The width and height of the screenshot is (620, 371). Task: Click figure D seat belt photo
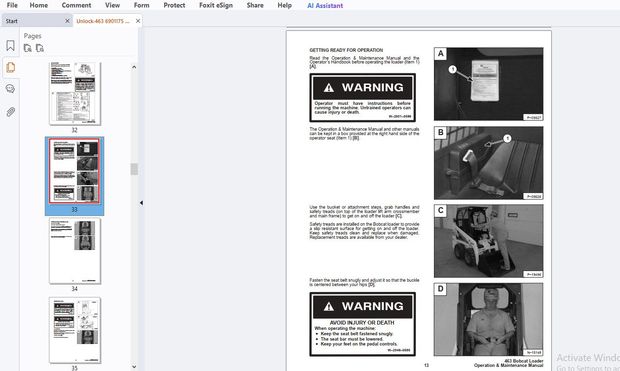click(488, 319)
